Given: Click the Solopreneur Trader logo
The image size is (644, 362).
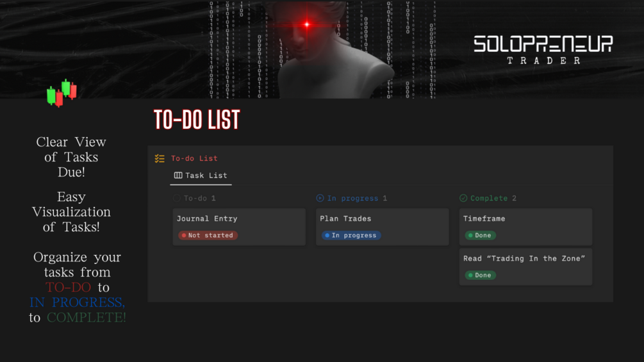Looking at the screenshot, I should point(543,50).
